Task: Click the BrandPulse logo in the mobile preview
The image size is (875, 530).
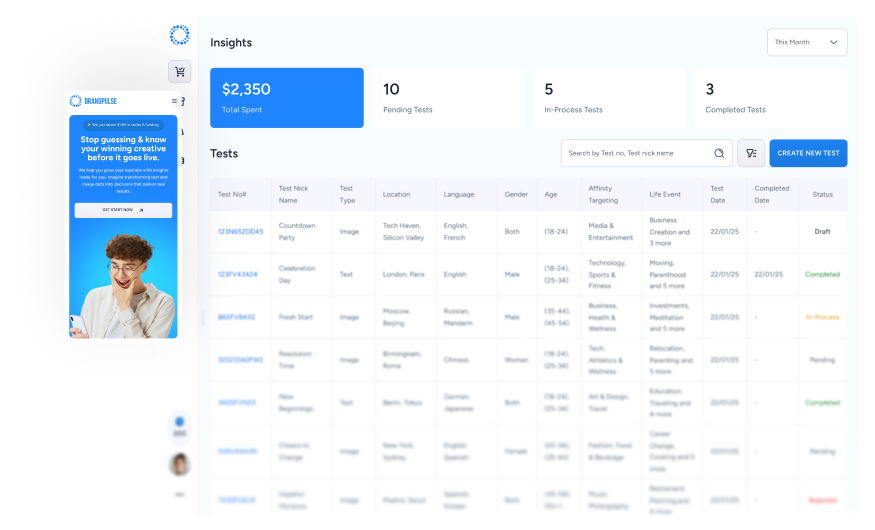Action: click(x=93, y=101)
